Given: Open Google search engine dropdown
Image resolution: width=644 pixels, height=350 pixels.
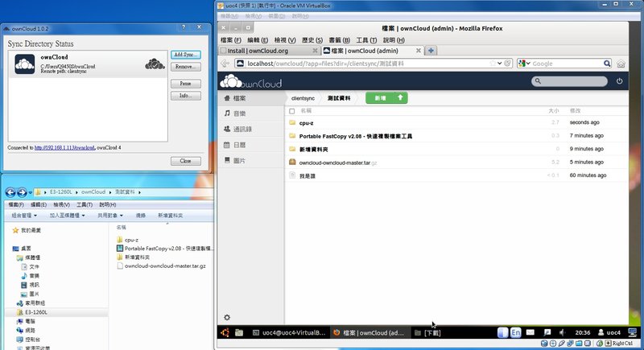Looking at the screenshot, I should 525,64.
